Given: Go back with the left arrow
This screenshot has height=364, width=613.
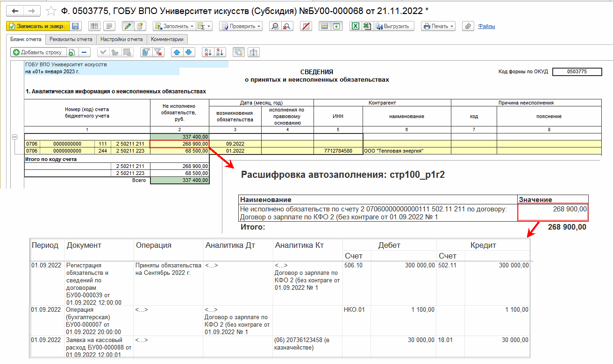Looking at the screenshot, I should [x=15, y=10].
